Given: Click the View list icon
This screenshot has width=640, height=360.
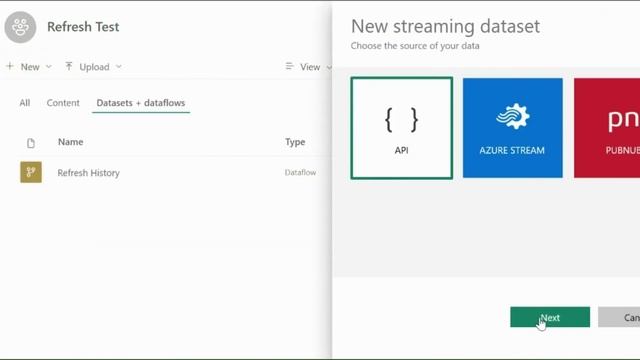Looking at the screenshot, I should tap(289, 66).
